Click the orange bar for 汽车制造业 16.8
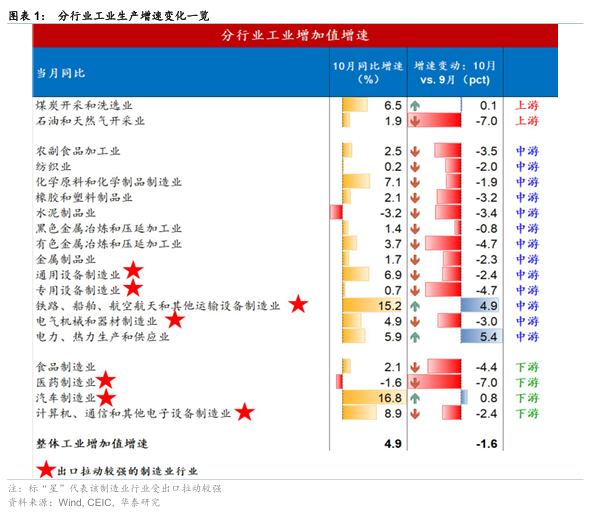 pos(374,398)
